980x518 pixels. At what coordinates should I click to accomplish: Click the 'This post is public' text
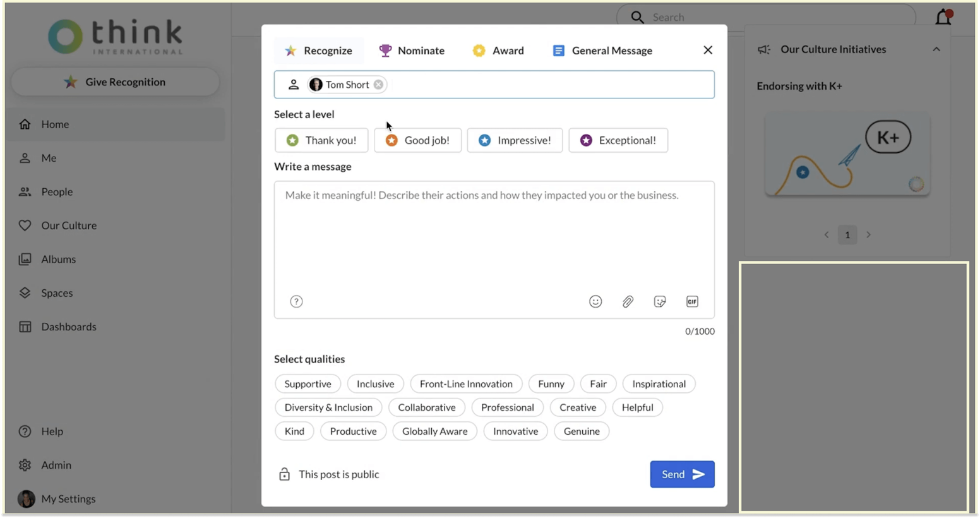(x=339, y=474)
